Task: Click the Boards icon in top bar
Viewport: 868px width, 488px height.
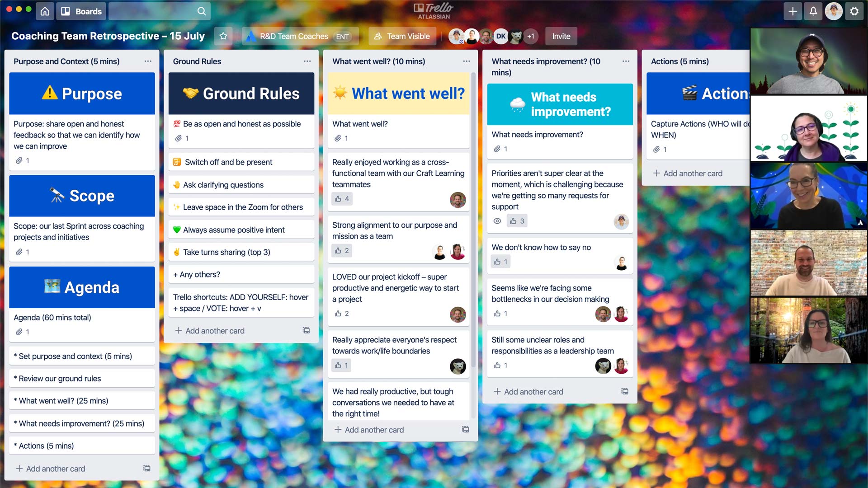Action: (66, 11)
